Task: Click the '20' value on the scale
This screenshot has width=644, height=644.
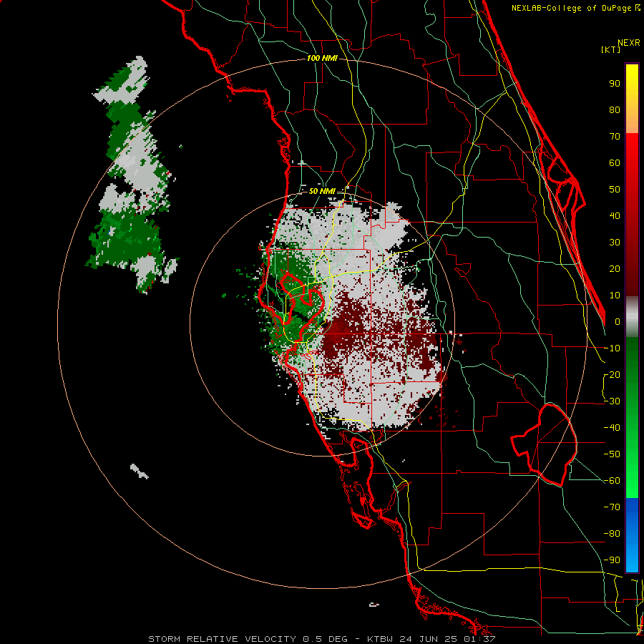Action: click(x=615, y=268)
